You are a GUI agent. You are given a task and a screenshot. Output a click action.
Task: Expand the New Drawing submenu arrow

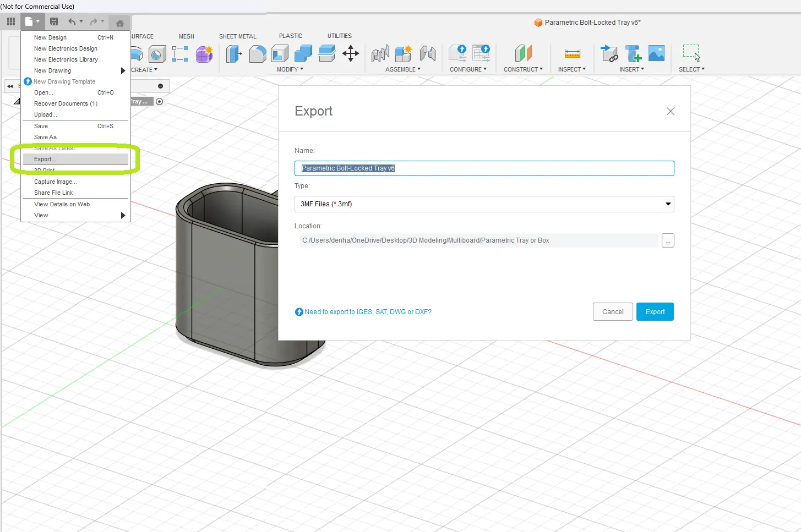pos(123,70)
